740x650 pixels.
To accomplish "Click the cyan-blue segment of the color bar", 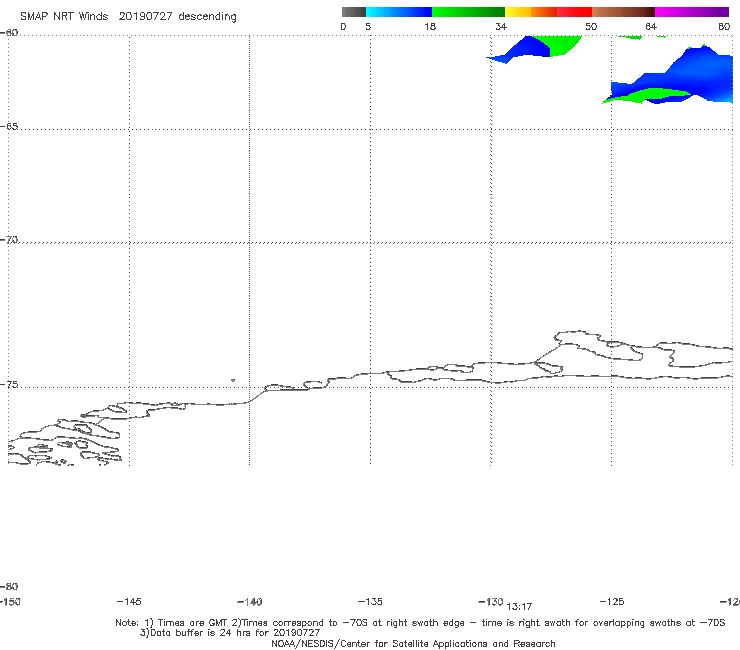I will point(399,12).
